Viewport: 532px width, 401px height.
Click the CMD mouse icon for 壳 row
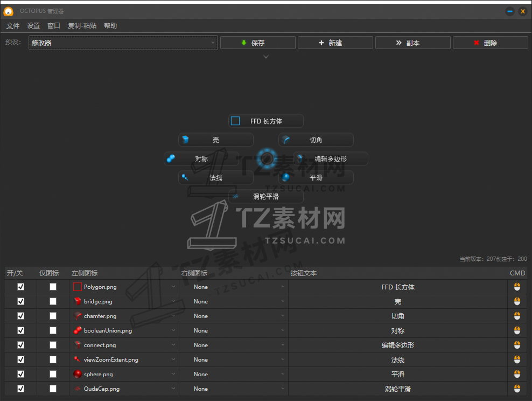[x=517, y=301]
